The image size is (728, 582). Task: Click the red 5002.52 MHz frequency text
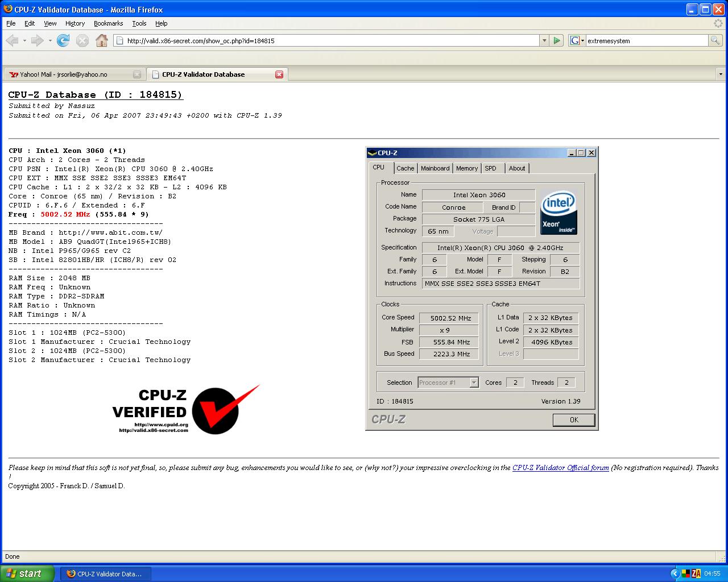click(x=65, y=214)
